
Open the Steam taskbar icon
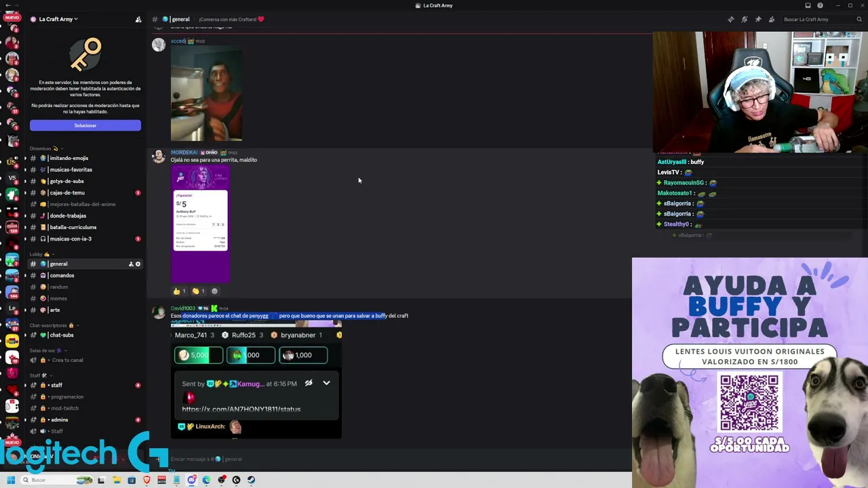pos(251,480)
